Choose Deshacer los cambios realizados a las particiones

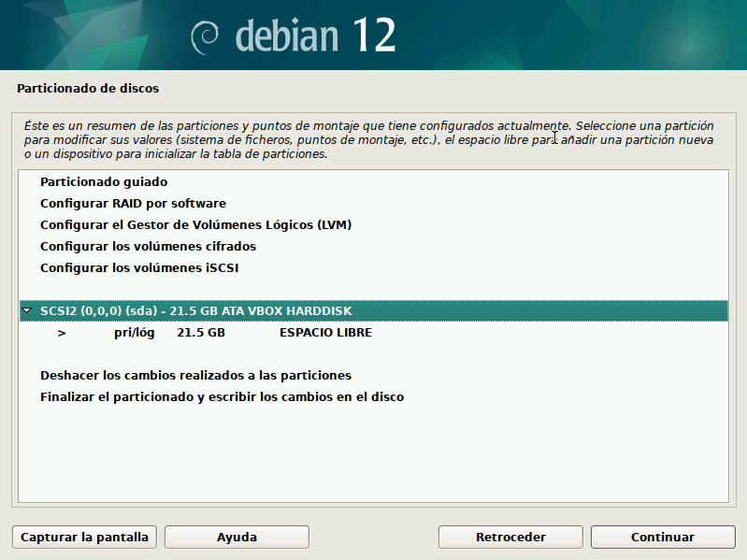click(195, 375)
